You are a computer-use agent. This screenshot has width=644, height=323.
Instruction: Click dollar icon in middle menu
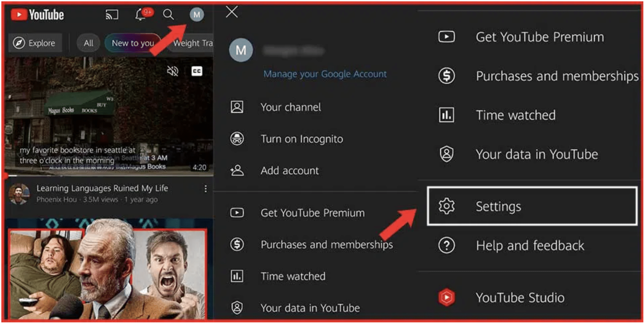click(x=237, y=244)
